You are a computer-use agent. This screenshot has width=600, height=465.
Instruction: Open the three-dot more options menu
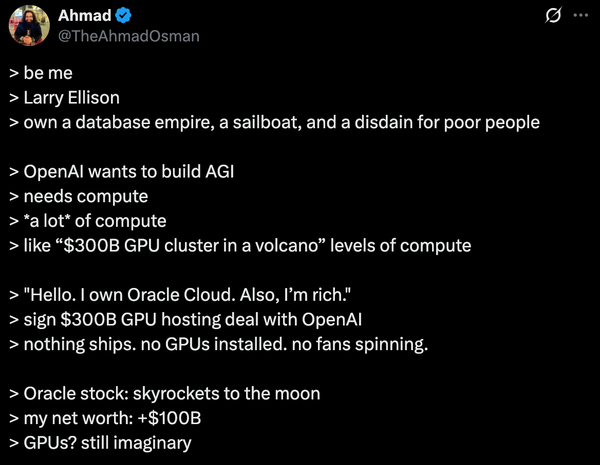pos(580,16)
